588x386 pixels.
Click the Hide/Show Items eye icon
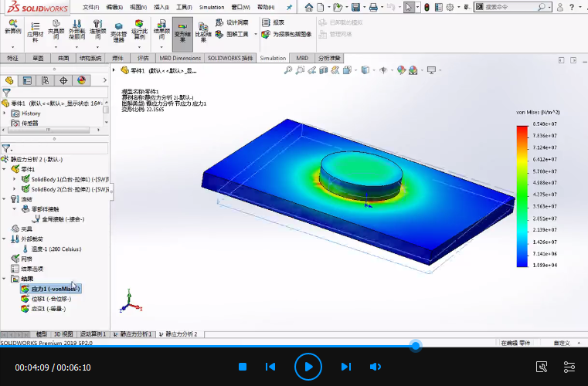click(x=383, y=70)
